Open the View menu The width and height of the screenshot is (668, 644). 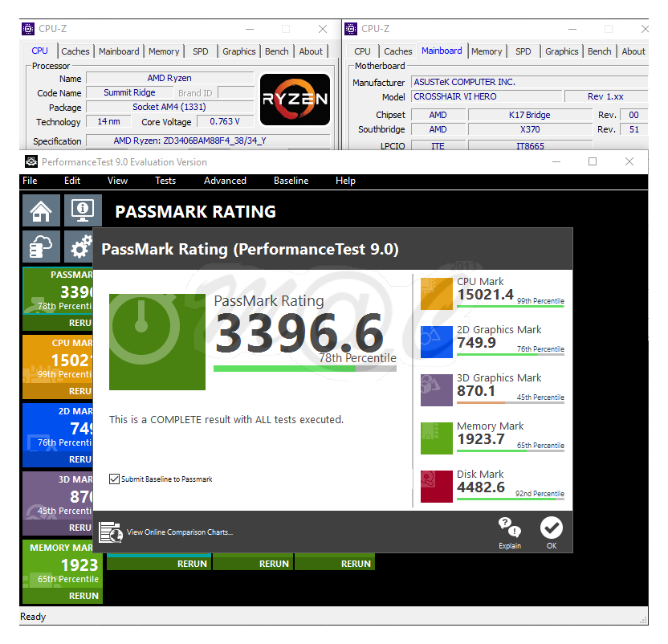[x=117, y=181]
